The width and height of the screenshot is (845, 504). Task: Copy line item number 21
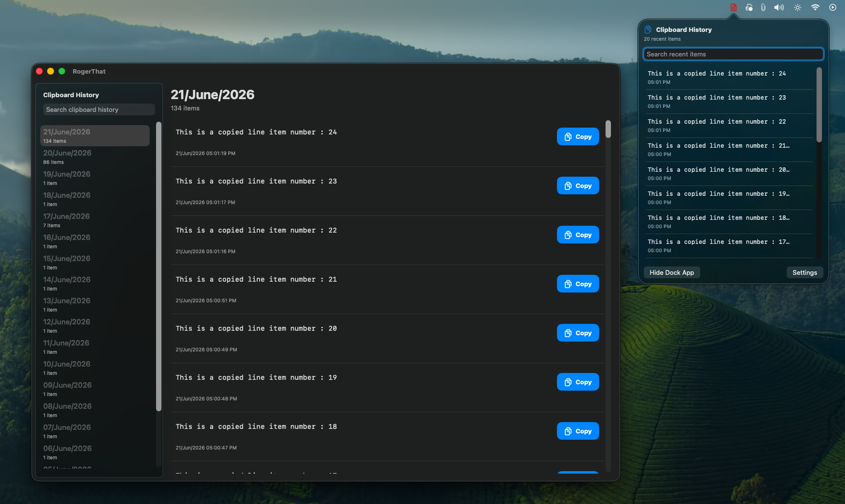(578, 284)
